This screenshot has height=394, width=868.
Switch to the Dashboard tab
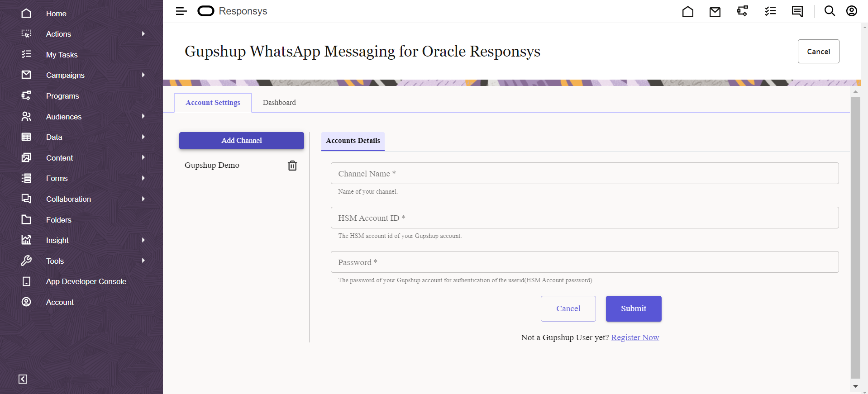[279, 103]
